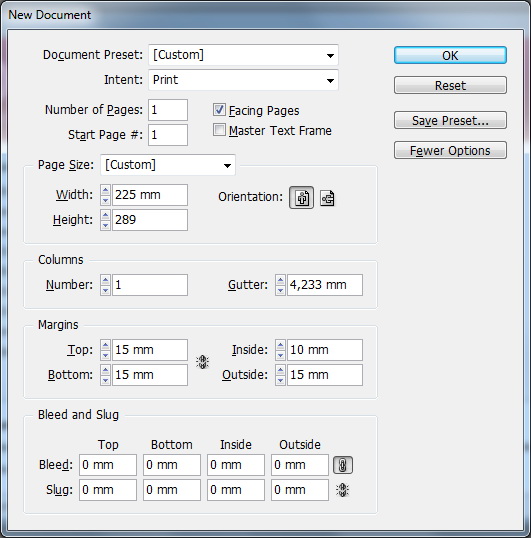Increase number of columns using up arrow
The height and width of the screenshot is (538, 531).
105,280
